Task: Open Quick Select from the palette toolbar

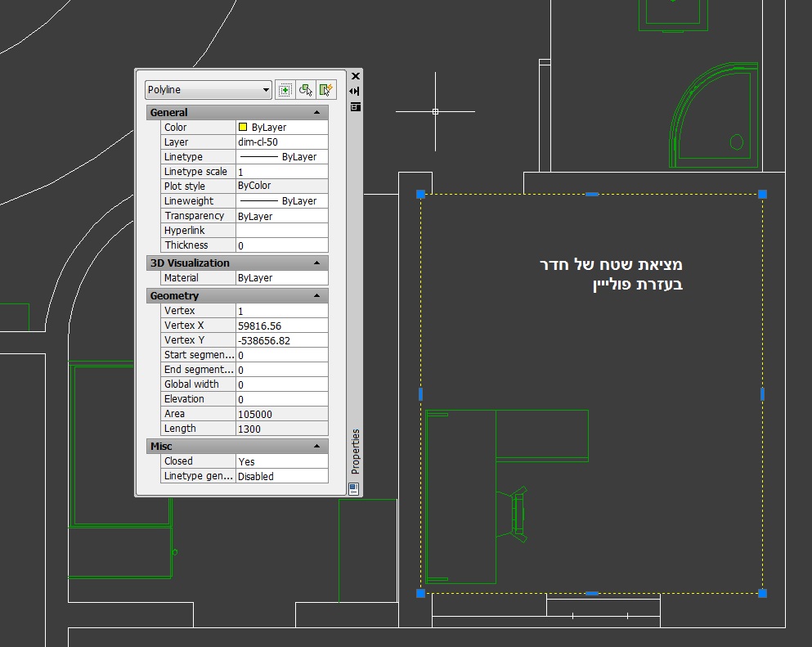Action: (326, 90)
